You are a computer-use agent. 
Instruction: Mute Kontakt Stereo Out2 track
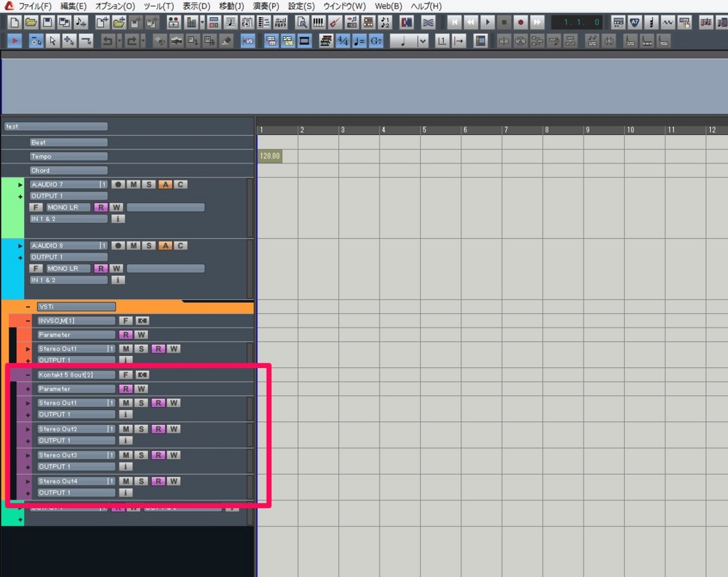click(125, 429)
